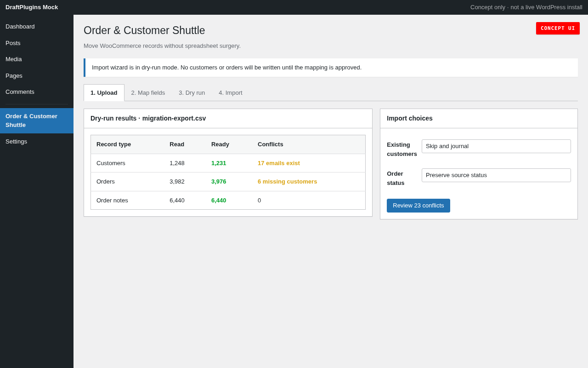Click the Record type column header

tap(113, 144)
